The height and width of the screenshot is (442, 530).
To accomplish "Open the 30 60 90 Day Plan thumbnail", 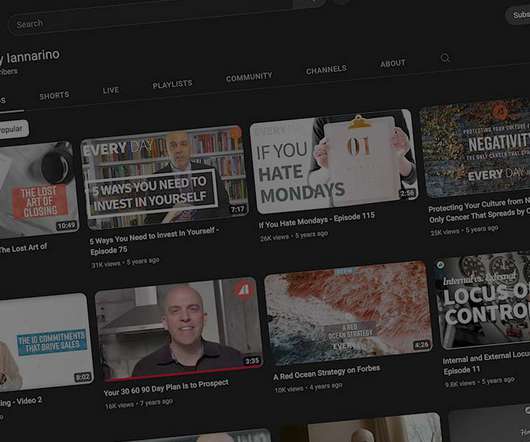I will point(179,329).
